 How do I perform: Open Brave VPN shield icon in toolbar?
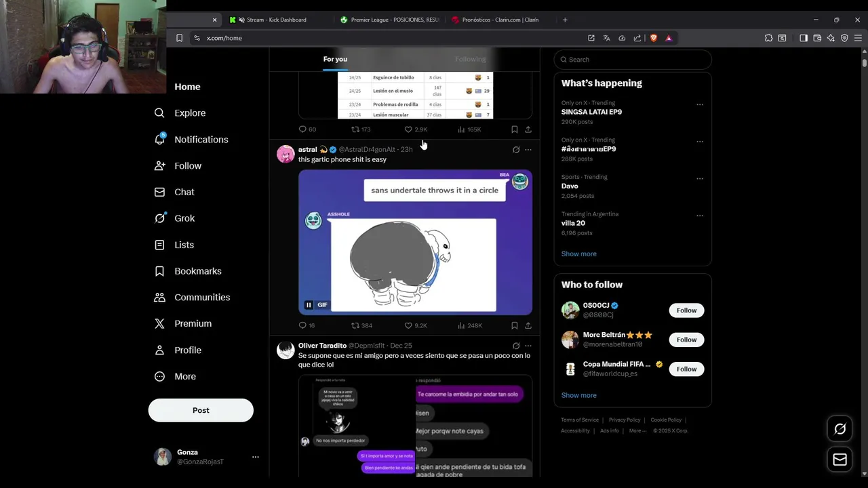[844, 38]
